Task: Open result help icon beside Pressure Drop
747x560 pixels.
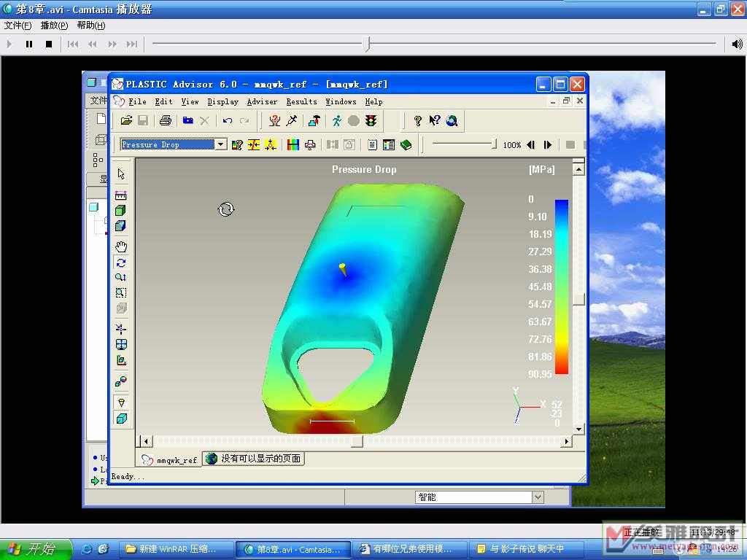Action: 237,145
